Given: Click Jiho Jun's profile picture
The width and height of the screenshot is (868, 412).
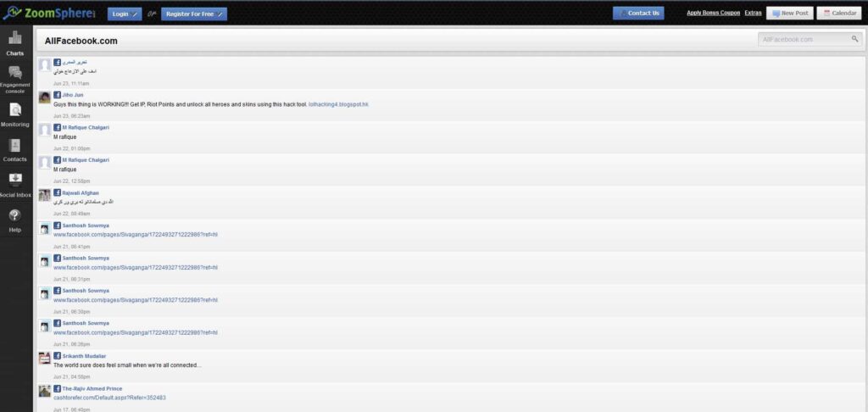Looking at the screenshot, I should [x=45, y=97].
